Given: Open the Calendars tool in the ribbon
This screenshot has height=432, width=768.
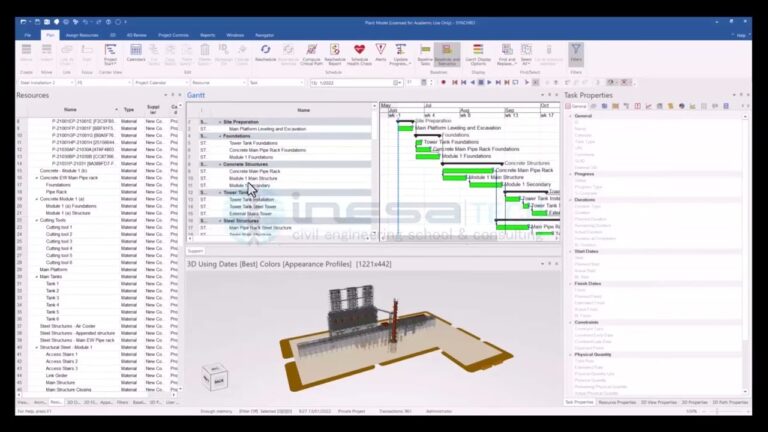Looking at the screenshot, I should click(x=137, y=52).
